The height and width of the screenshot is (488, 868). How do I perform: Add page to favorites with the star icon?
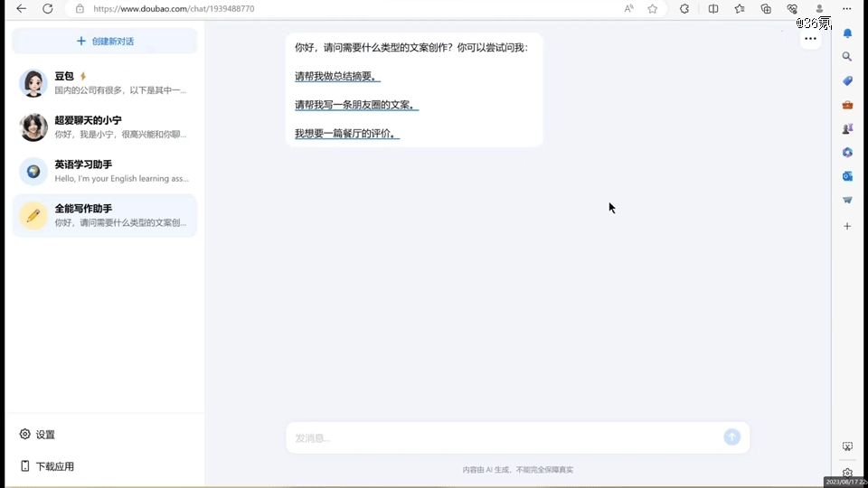pyautogui.click(x=653, y=9)
